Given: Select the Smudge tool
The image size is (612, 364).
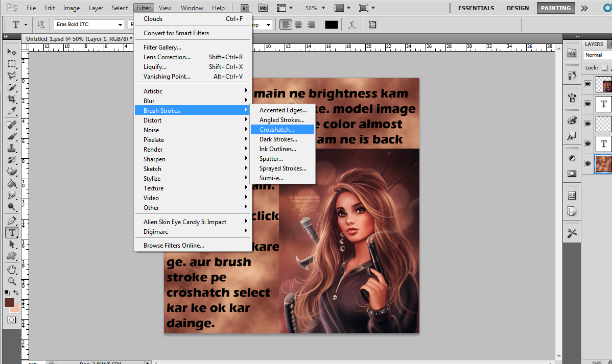Looking at the screenshot, I should [x=12, y=195].
